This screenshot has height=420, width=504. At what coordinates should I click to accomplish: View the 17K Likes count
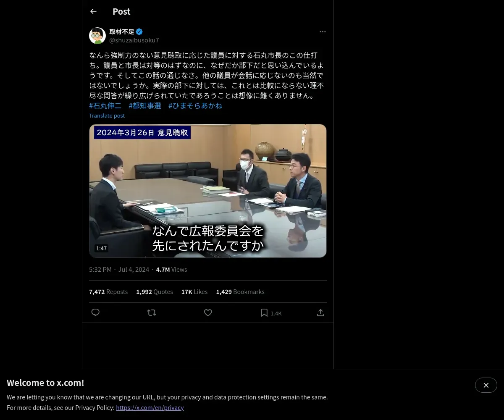click(194, 291)
